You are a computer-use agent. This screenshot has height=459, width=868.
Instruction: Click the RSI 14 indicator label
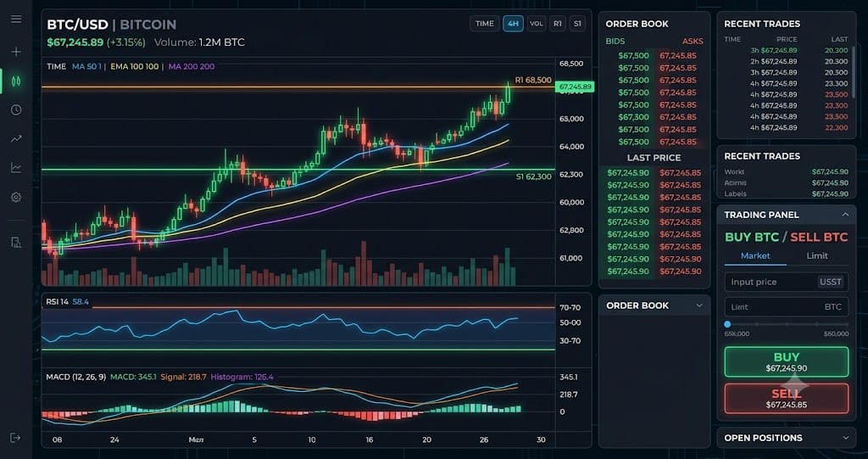pos(57,301)
